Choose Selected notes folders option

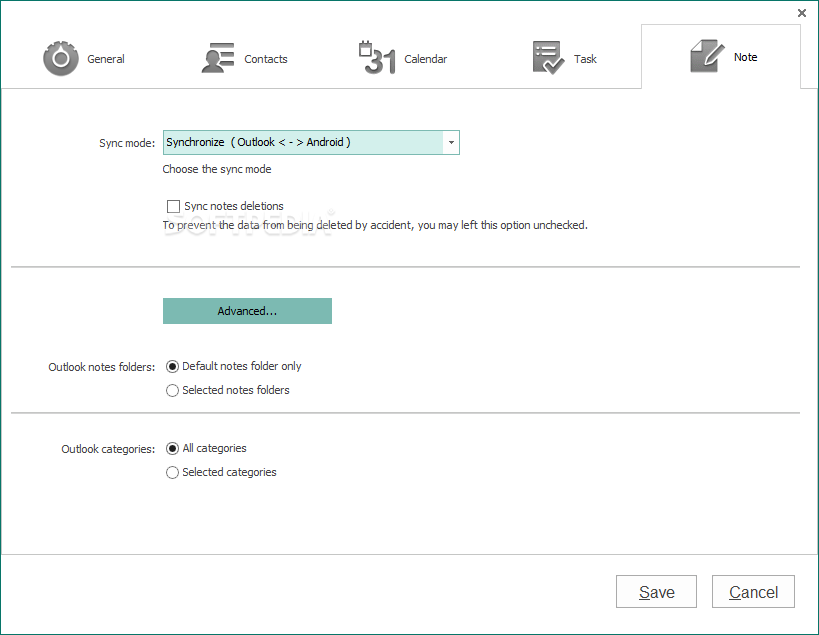[172, 390]
